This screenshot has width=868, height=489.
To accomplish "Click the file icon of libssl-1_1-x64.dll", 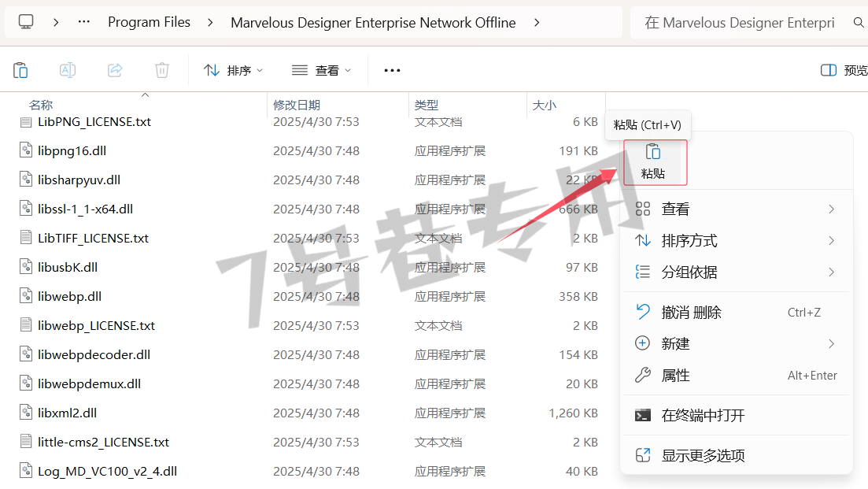I will pyautogui.click(x=25, y=209).
